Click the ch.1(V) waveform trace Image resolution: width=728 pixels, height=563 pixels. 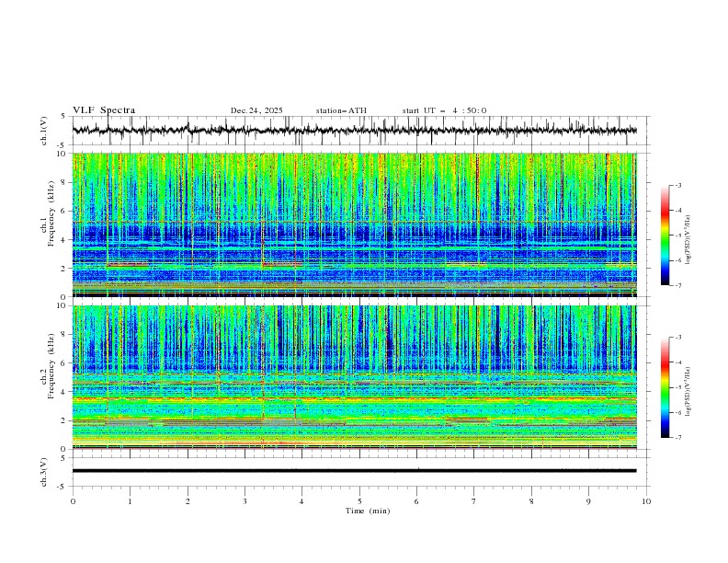point(354,131)
